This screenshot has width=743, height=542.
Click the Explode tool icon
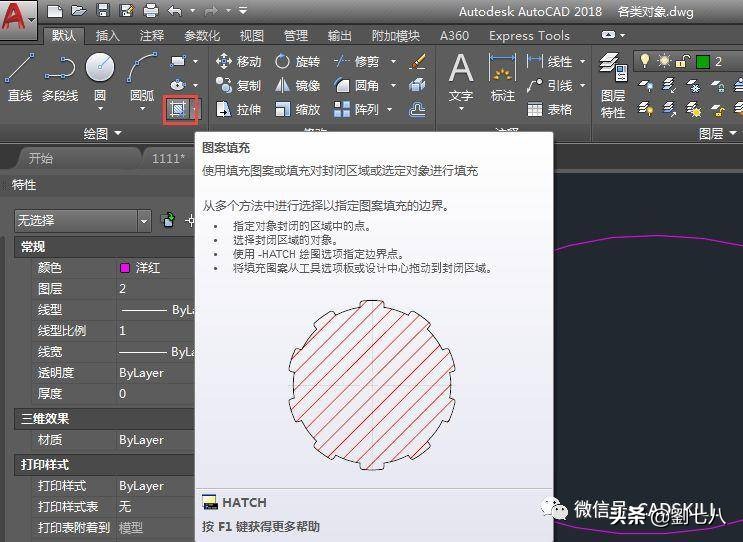point(417,85)
